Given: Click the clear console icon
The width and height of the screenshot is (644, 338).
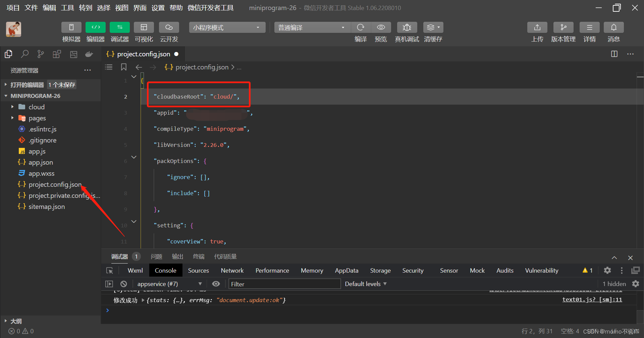Looking at the screenshot, I should click(124, 284).
